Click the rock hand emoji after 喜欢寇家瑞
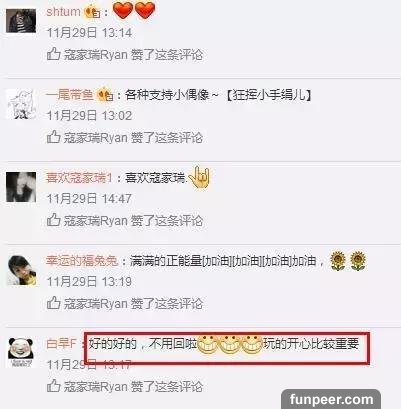 click(x=199, y=177)
